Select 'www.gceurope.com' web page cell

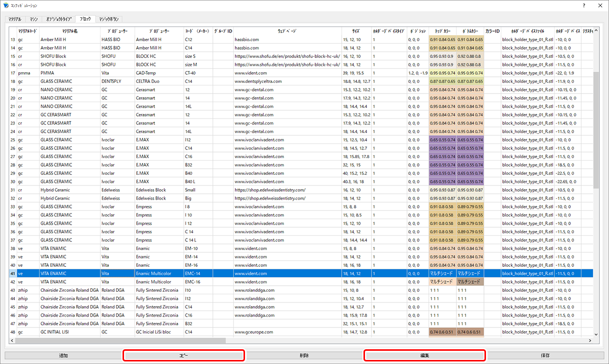coord(287,332)
